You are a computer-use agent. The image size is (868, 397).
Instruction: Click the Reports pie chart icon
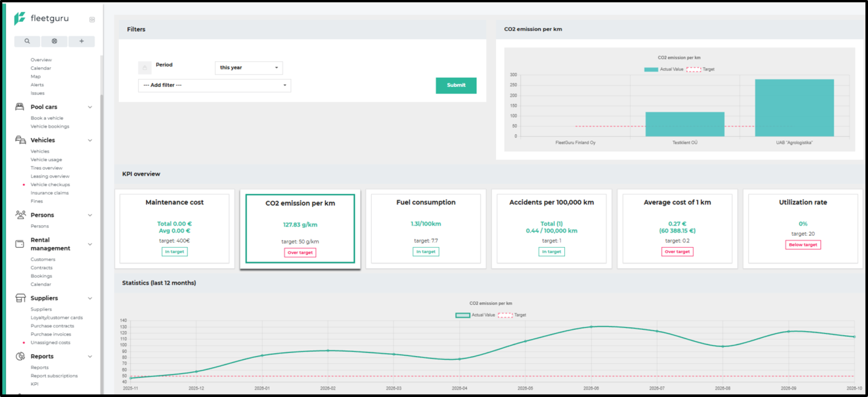(x=20, y=356)
